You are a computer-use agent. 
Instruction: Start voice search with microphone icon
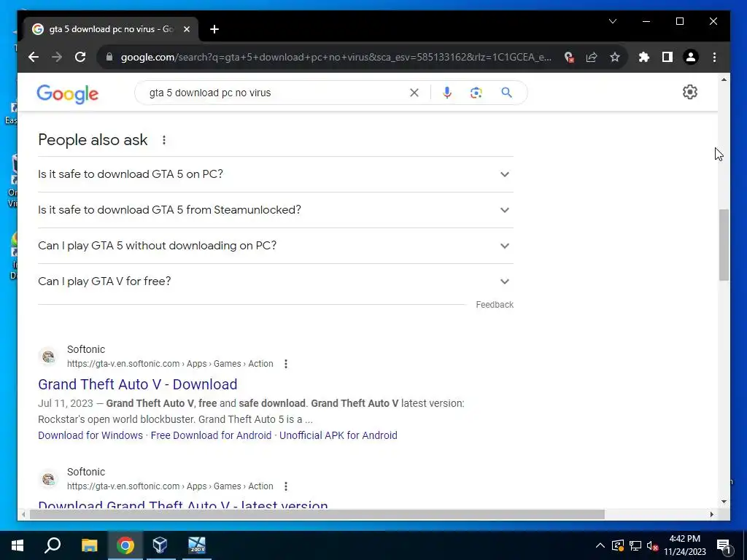(447, 93)
